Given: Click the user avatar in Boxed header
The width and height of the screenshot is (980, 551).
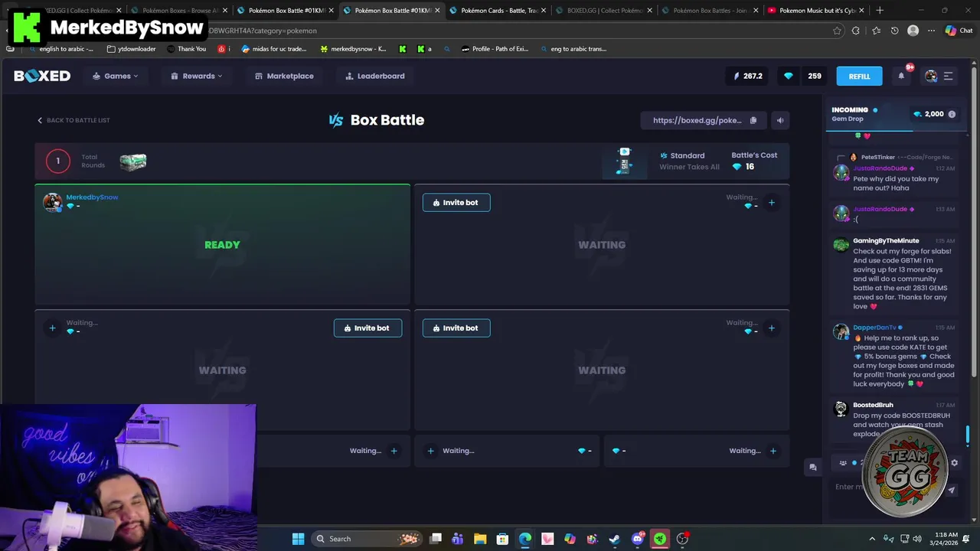Looking at the screenshot, I should 931,76.
